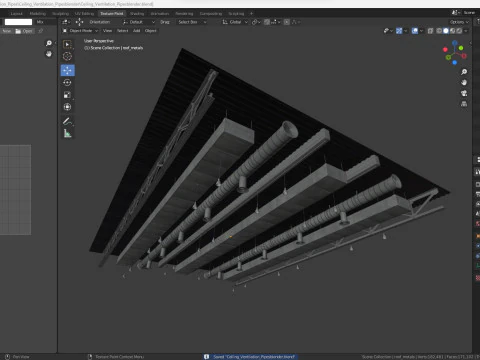Open the Global transform orientation dropdown
Viewport: 480px width, 360px height.
click(x=235, y=22)
